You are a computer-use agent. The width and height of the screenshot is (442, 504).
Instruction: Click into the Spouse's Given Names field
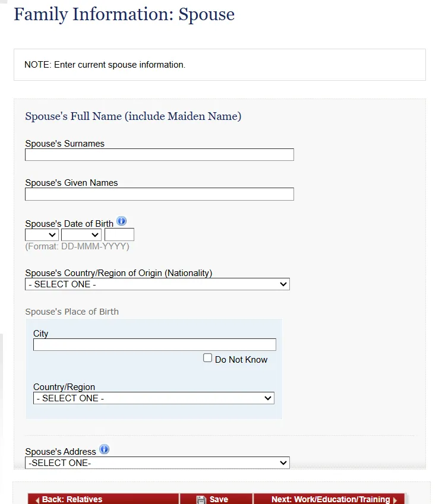pyautogui.click(x=159, y=194)
